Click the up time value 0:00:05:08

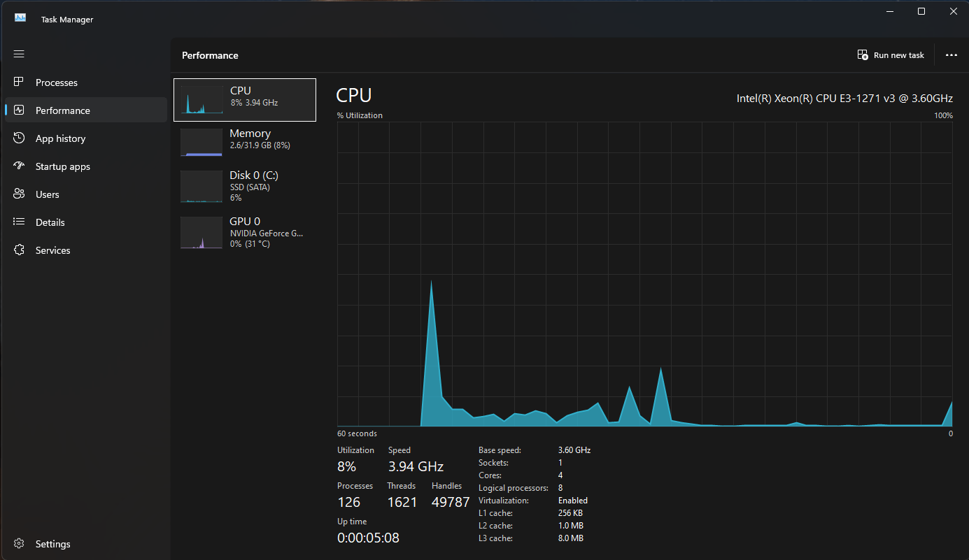[x=368, y=538]
